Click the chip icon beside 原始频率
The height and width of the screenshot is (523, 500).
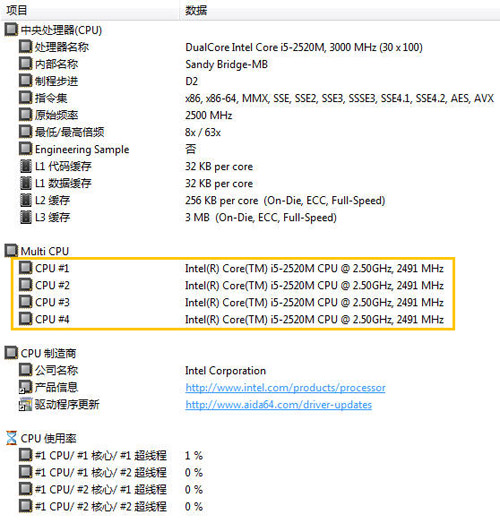point(25,115)
